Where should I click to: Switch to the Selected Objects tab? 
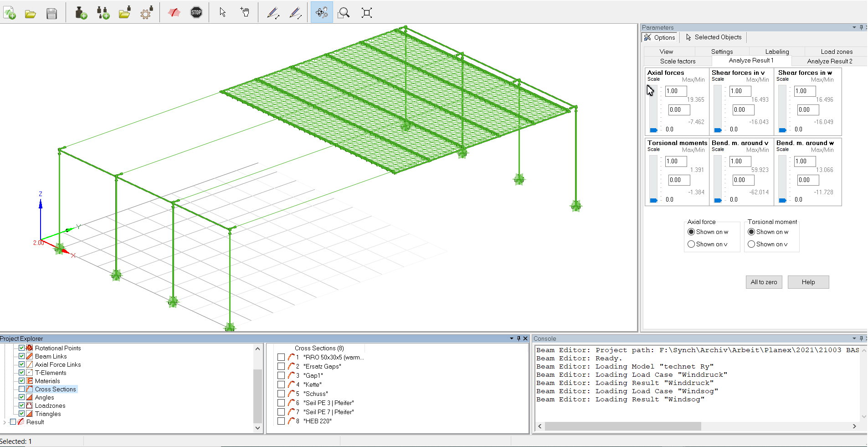[714, 37]
